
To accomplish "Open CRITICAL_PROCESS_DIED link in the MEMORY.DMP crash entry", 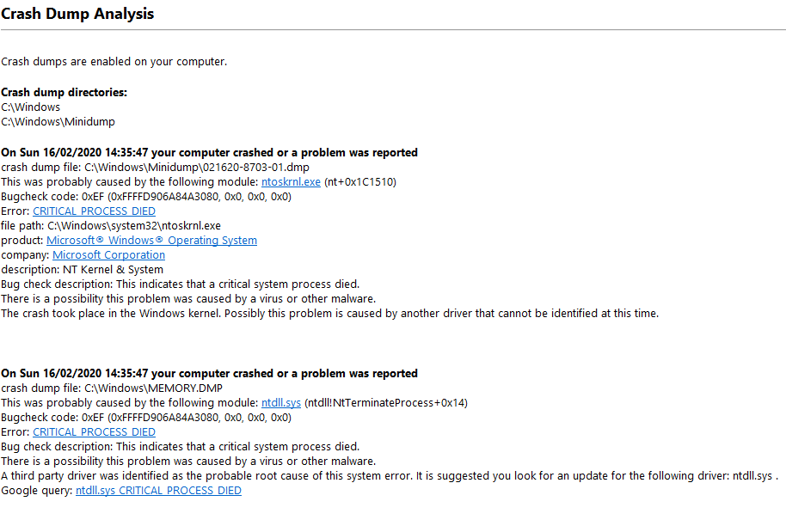I will click(94, 432).
